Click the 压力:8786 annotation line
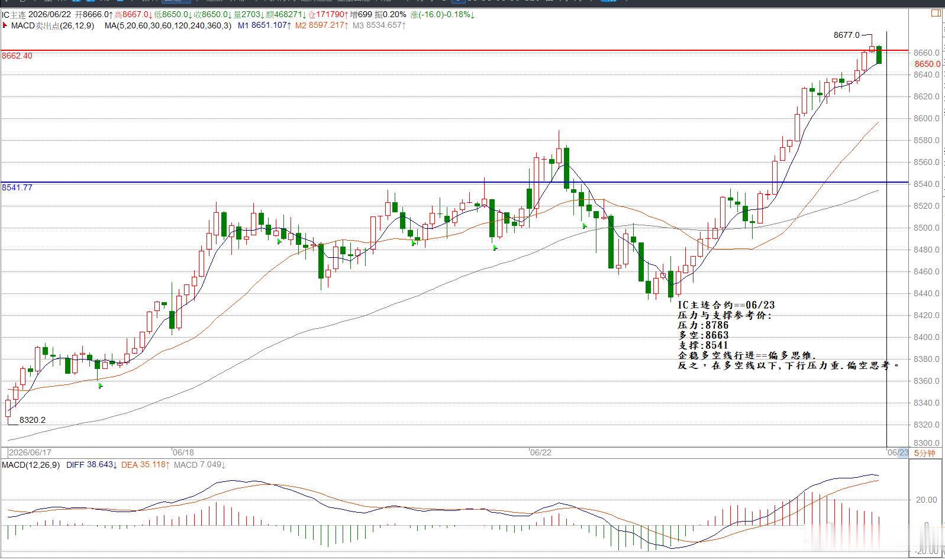This screenshot has width=945, height=560. (x=703, y=325)
